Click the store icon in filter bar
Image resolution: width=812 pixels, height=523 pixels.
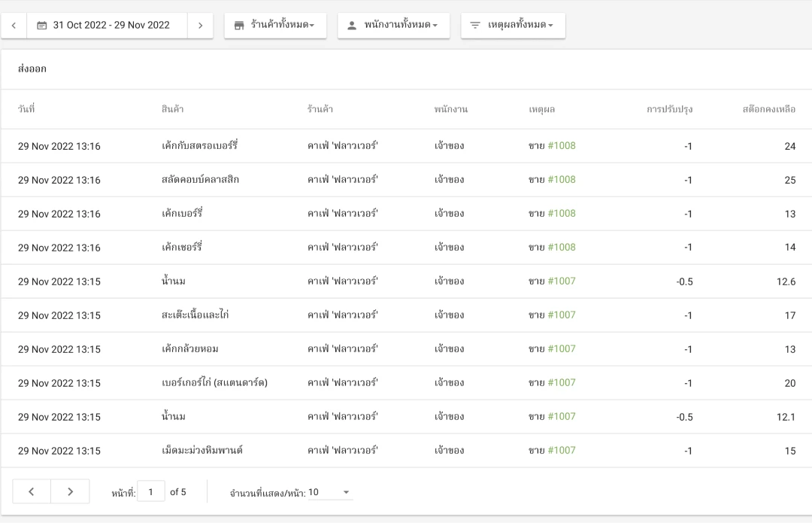click(239, 26)
